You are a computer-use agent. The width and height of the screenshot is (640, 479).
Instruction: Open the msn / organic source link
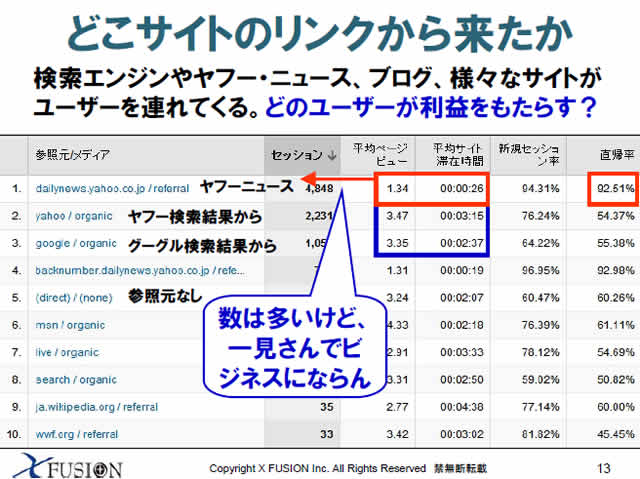[70, 325]
